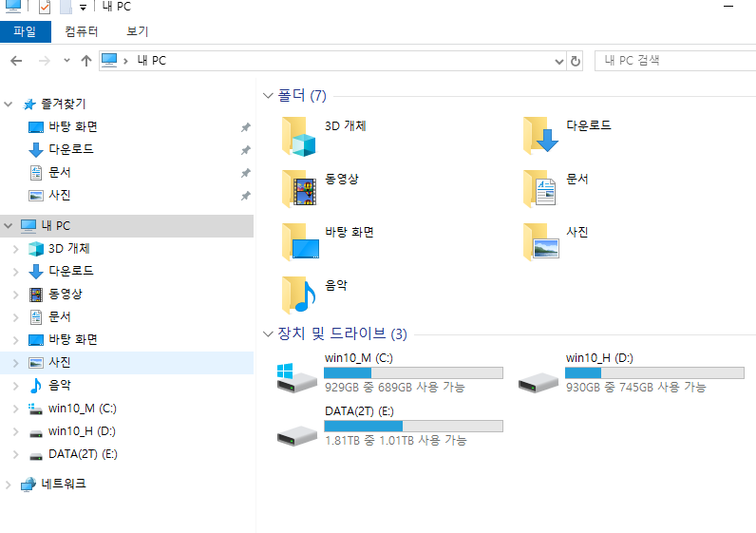Screen dimensions: 756x533
Task: Click the new folder quick access icon
Action: click(66, 7)
